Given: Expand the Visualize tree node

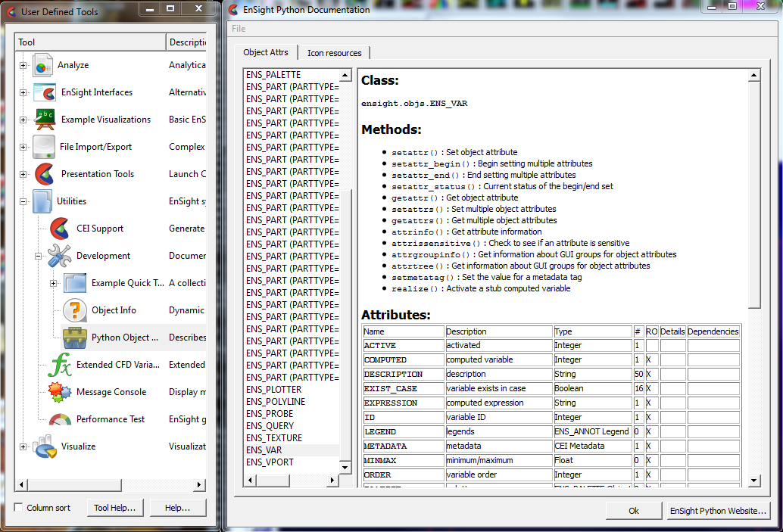Looking at the screenshot, I should [23, 446].
